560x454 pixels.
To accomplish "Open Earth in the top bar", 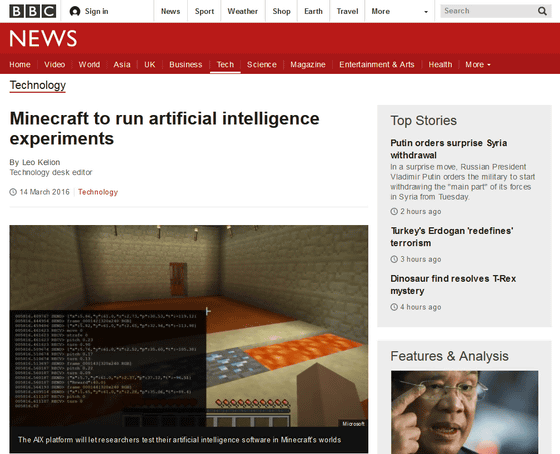I will click(313, 11).
